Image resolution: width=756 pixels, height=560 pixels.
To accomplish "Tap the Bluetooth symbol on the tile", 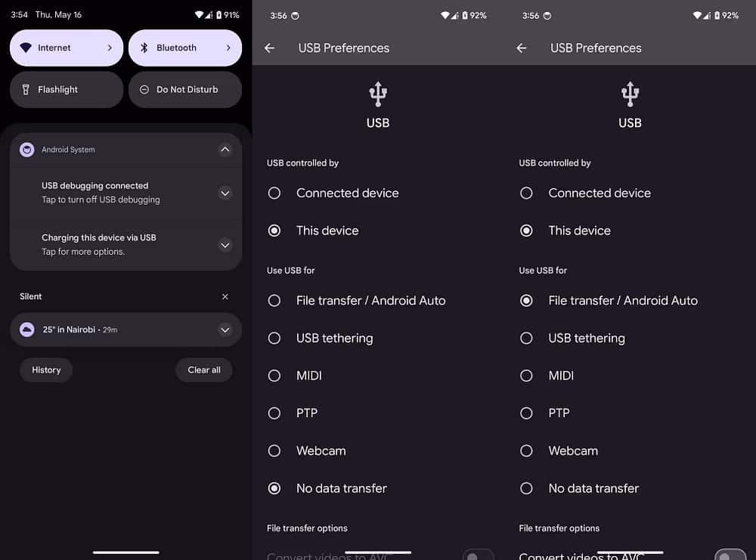I will tap(144, 48).
